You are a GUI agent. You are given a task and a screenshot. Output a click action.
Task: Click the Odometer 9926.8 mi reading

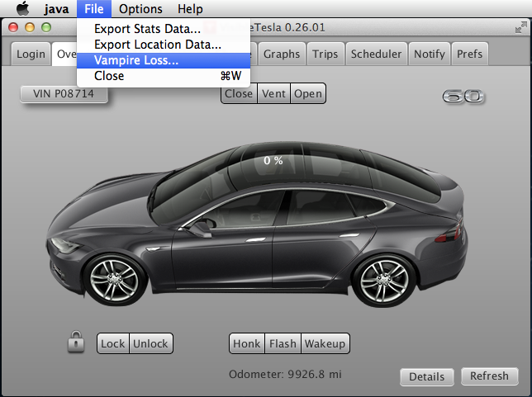tap(285, 374)
